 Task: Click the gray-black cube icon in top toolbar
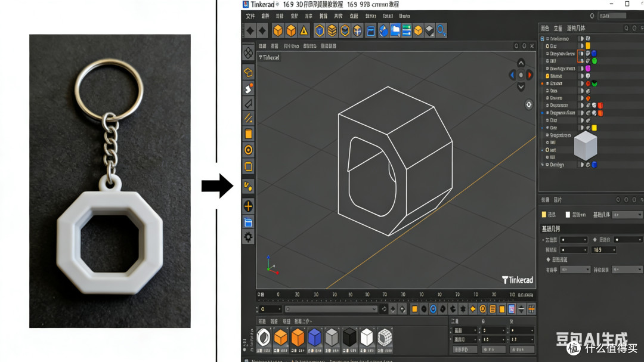(429, 30)
